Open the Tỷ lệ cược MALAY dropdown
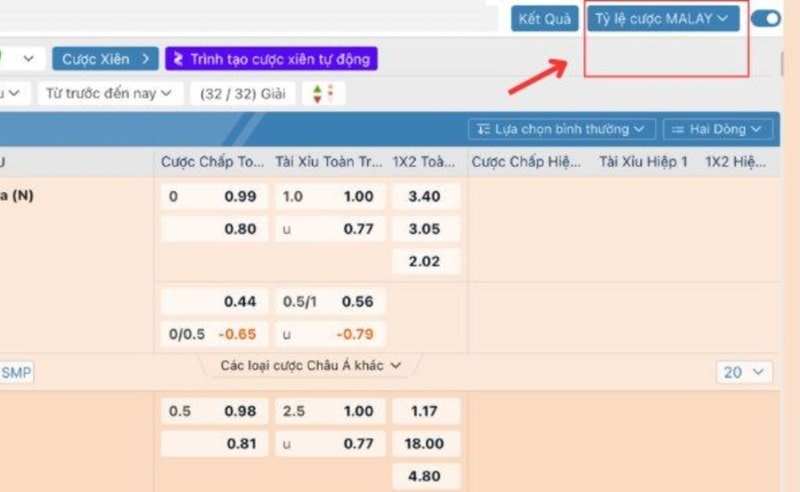 tap(663, 19)
